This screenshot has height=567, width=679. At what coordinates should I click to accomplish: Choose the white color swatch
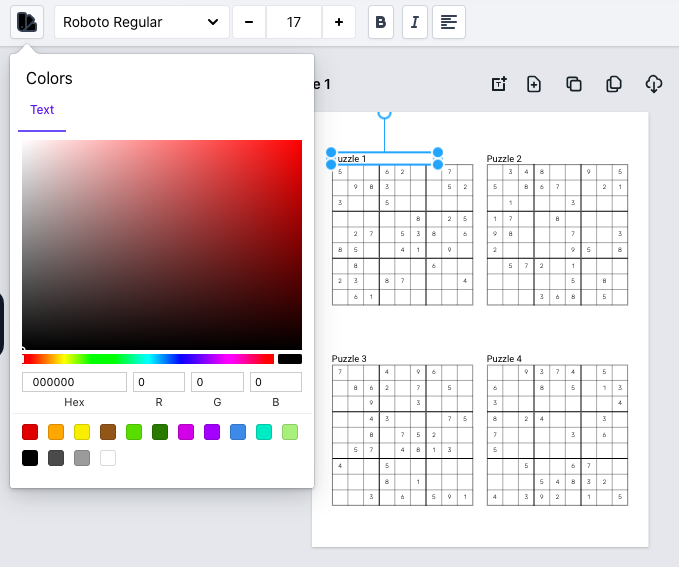[x=108, y=458]
